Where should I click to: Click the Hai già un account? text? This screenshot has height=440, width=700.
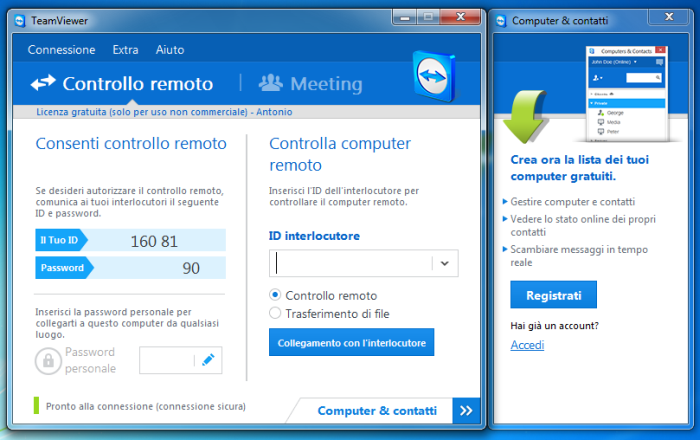pyautogui.click(x=554, y=326)
